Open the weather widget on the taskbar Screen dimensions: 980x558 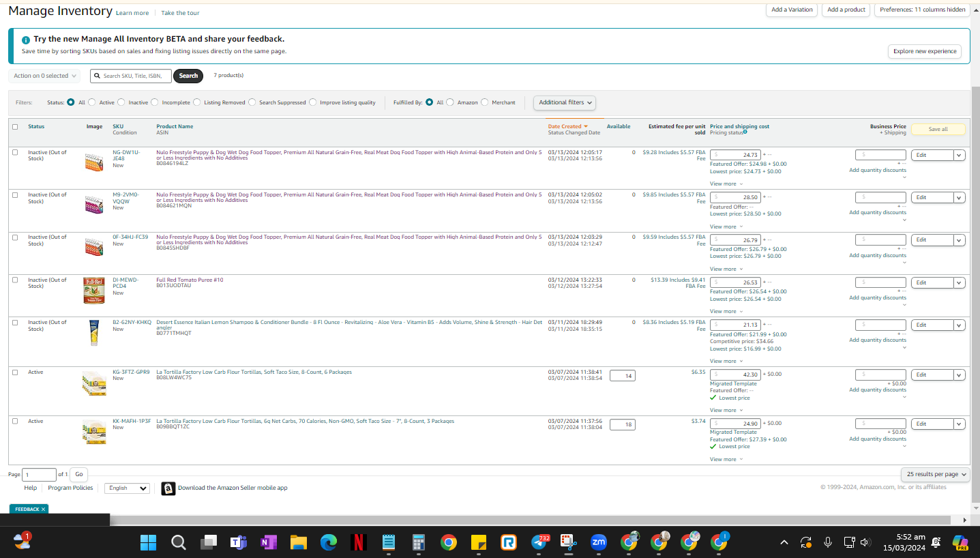click(x=22, y=541)
